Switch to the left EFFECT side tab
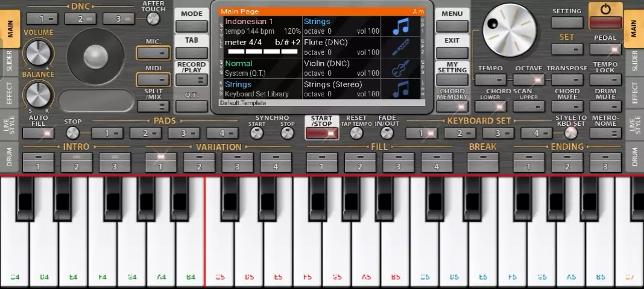Image resolution: width=644 pixels, height=289 pixels. (x=9, y=93)
